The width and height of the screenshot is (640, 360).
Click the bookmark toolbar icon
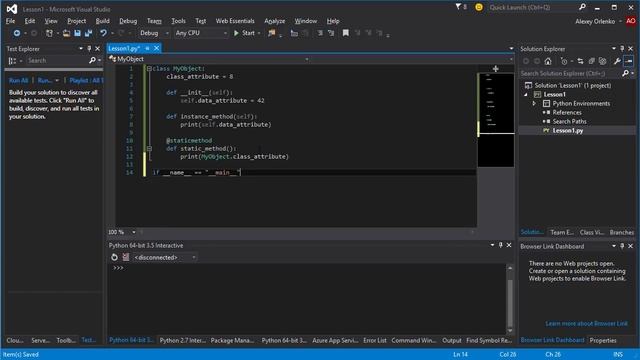coord(346,33)
